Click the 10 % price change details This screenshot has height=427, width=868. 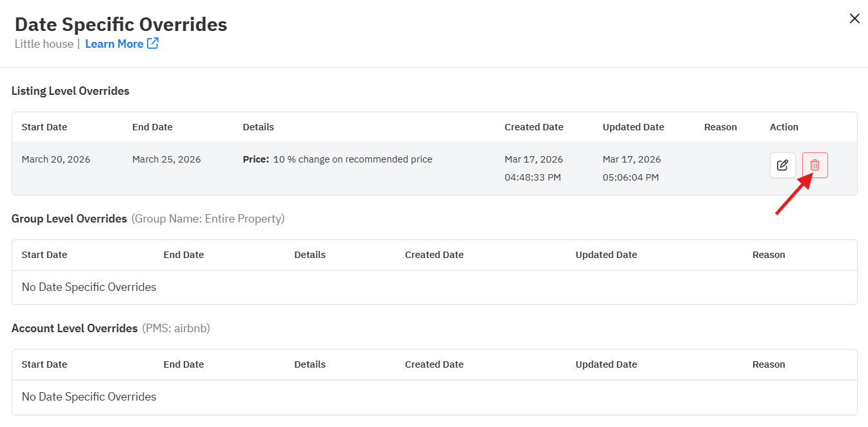(x=337, y=159)
